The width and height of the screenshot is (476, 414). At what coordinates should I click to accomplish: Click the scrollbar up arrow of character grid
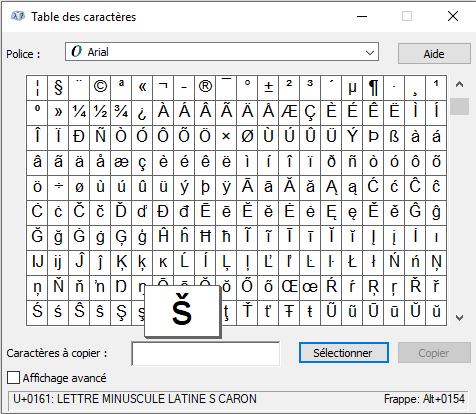point(459,84)
